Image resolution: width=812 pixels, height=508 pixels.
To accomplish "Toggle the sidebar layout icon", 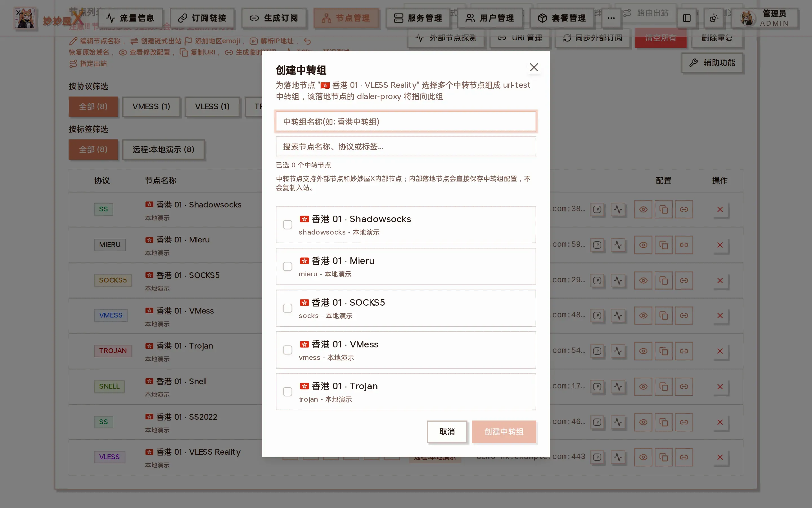I will [x=687, y=18].
